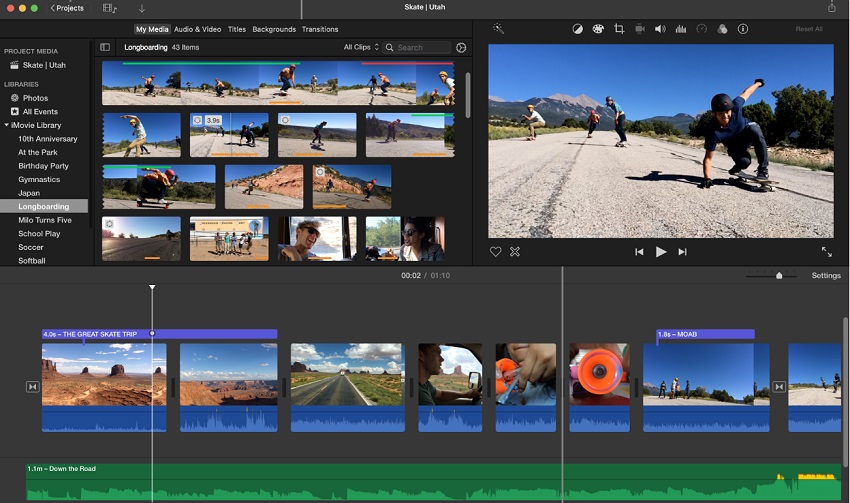This screenshot has height=503, width=850.
Task: Open noise reduction and equalizer tool
Action: click(681, 29)
